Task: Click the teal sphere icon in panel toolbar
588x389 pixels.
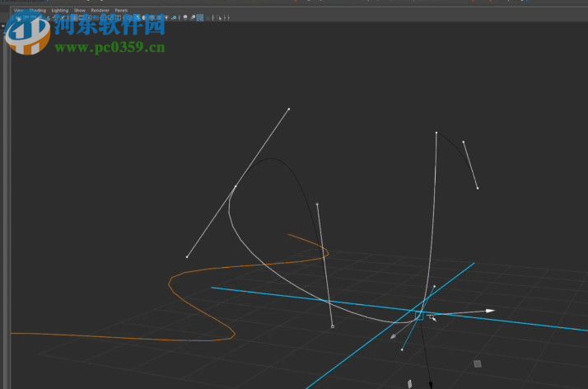Action: 174,17
